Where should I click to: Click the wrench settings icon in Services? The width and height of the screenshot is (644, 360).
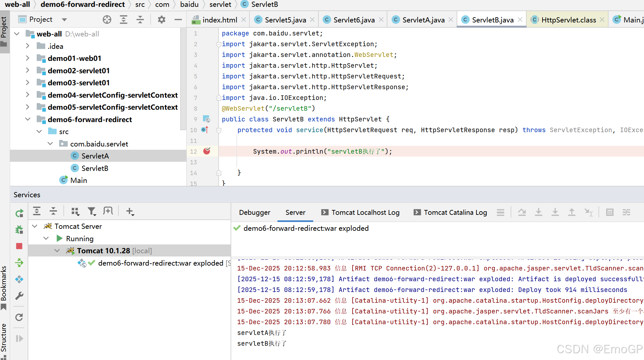click(19, 296)
